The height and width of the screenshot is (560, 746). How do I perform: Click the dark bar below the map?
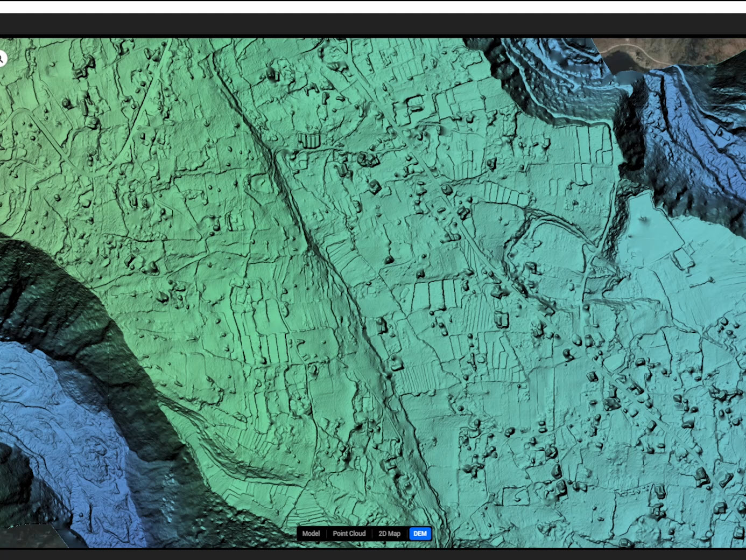tap(373, 554)
